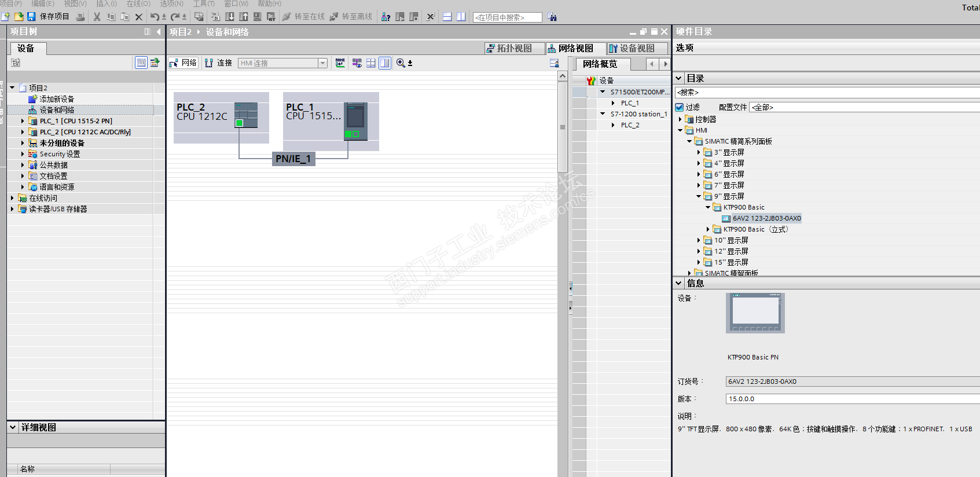
Task: Expand PLC_1 row in network overview
Action: (613, 103)
